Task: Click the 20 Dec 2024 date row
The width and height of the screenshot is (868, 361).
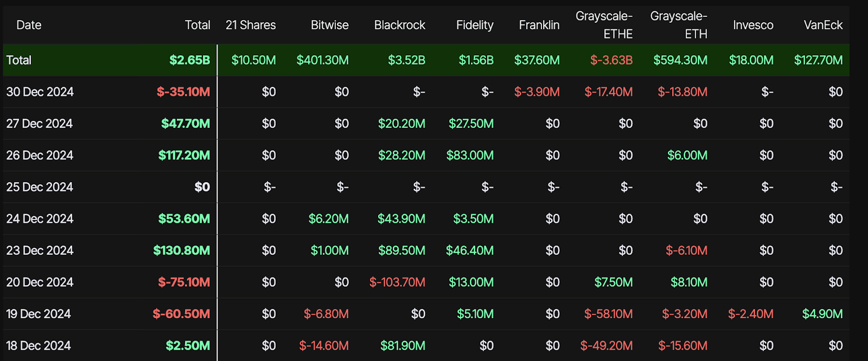Action: [x=426, y=282]
